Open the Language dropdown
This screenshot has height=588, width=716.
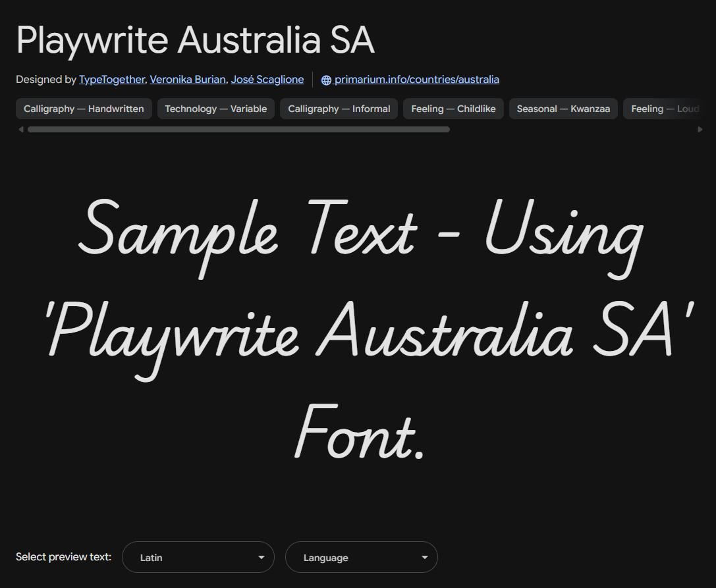(362, 557)
